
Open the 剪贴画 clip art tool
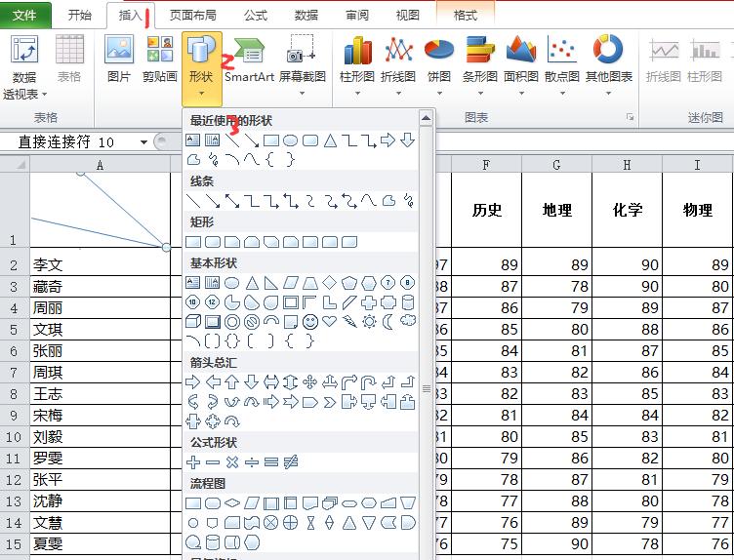(160, 60)
